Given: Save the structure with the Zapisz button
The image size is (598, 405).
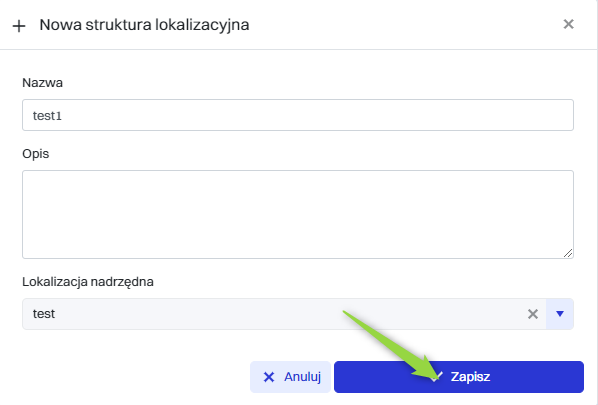Looking at the screenshot, I should coord(459,377).
